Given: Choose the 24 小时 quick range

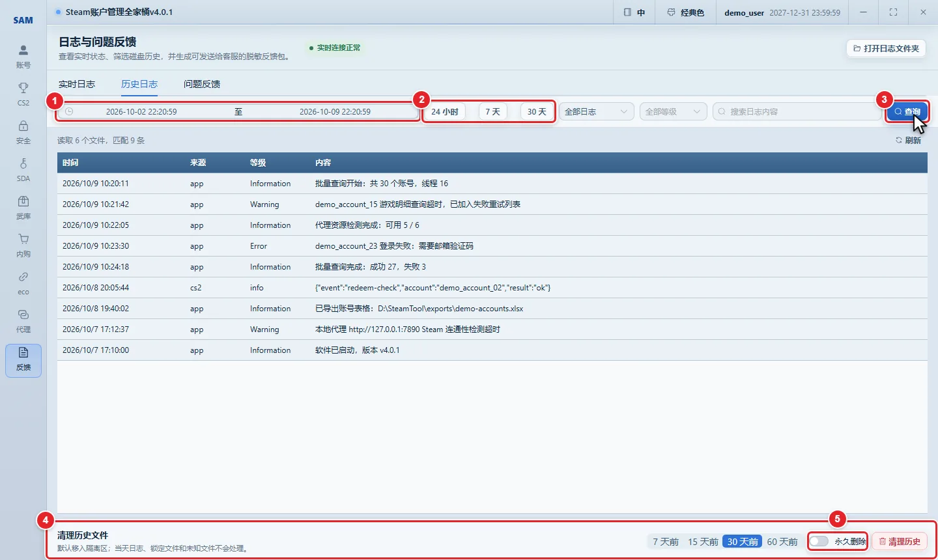Looking at the screenshot, I should point(445,111).
